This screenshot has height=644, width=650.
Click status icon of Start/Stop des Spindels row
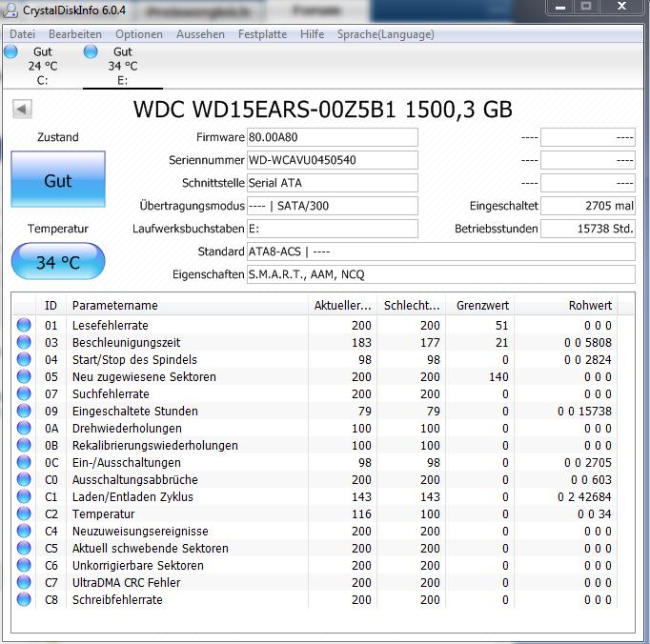pos(24,359)
